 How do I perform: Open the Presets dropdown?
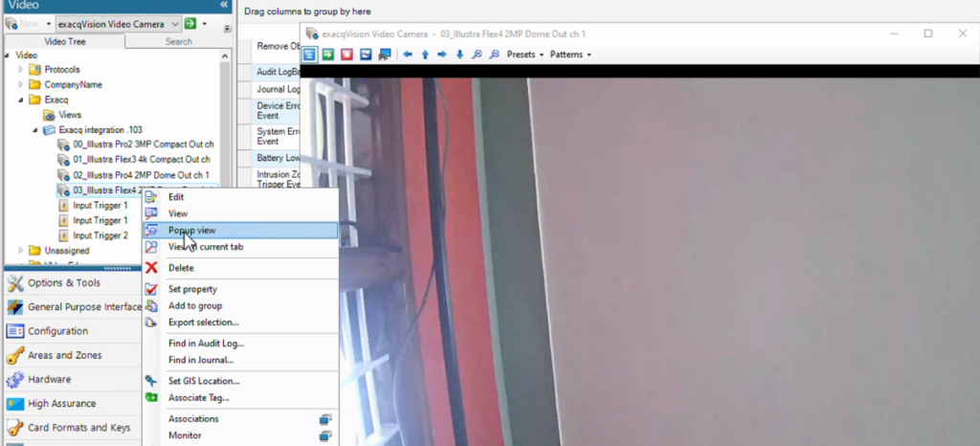[x=524, y=55]
